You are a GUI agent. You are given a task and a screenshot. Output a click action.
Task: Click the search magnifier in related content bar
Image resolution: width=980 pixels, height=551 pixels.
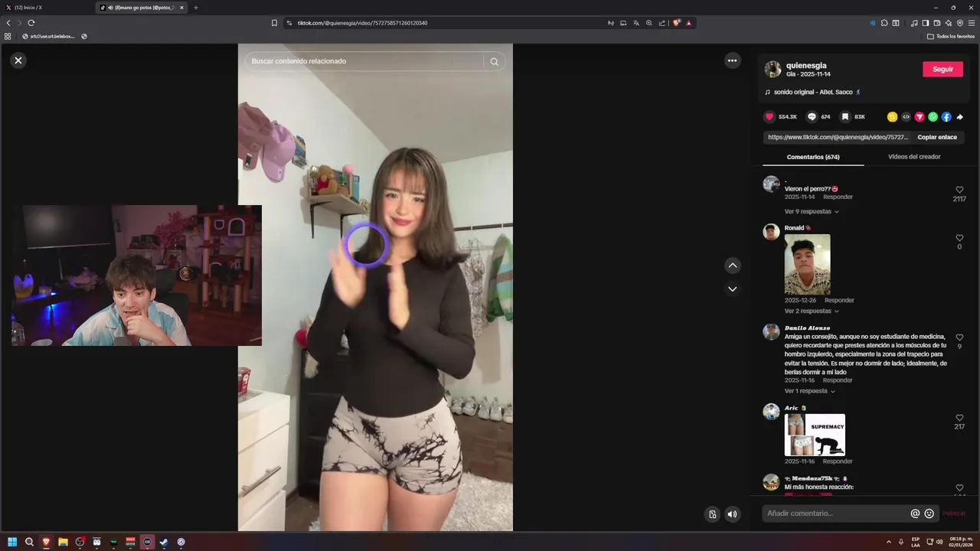pos(494,61)
